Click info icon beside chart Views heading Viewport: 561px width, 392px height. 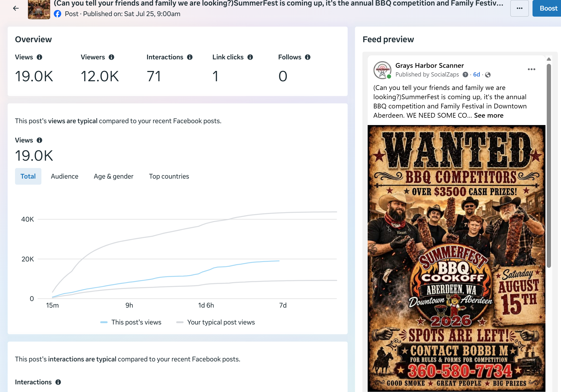tap(40, 140)
